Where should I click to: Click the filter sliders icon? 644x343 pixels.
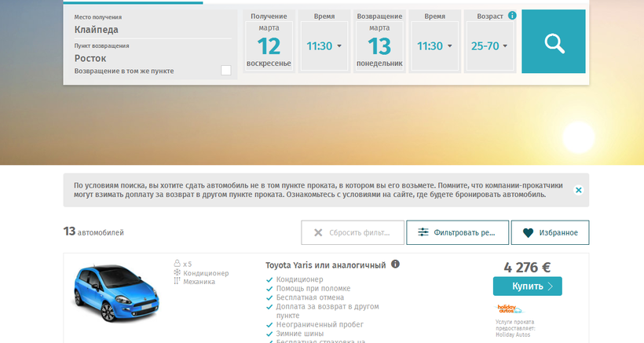pos(423,232)
